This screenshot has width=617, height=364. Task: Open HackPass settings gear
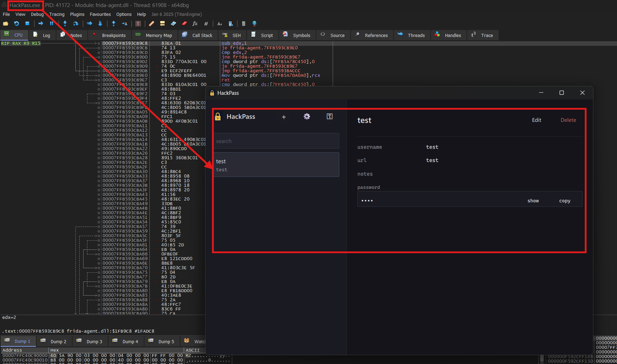pos(307,117)
